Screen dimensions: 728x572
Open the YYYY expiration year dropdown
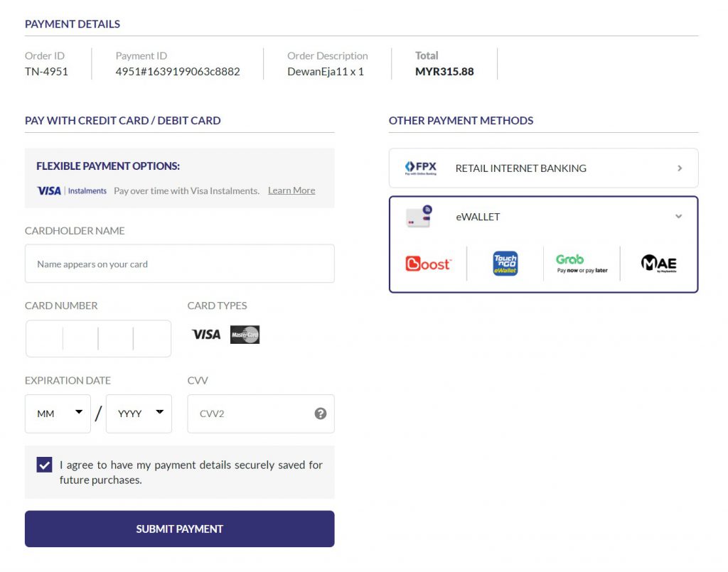[139, 414]
